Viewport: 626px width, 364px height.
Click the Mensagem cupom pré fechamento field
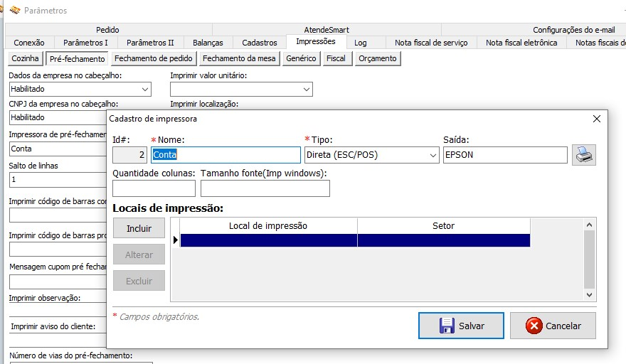(58, 282)
